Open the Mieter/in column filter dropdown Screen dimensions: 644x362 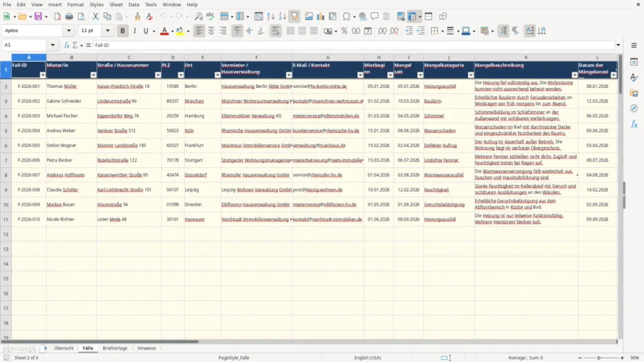pyautogui.click(x=93, y=75)
